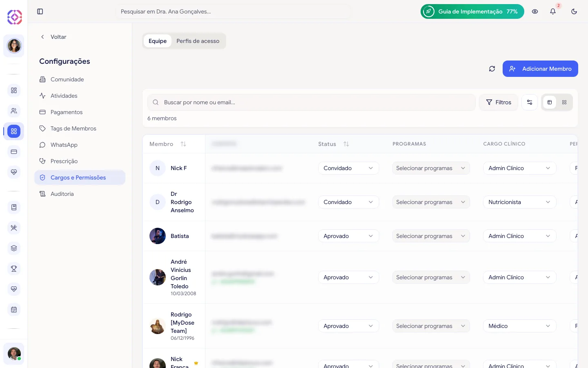
Task: Open Prescrição settings
Action: click(x=80, y=161)
